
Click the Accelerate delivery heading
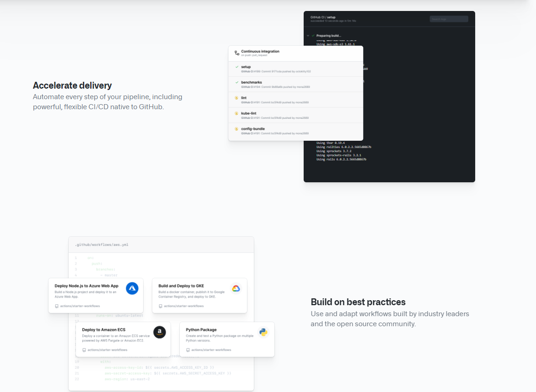coord(72,85)
